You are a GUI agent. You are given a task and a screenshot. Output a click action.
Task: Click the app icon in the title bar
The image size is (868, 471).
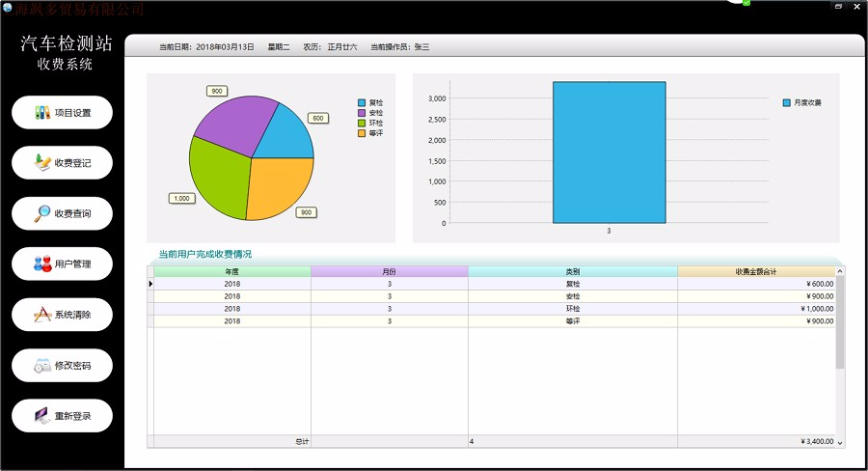click(x=7, y=8)
